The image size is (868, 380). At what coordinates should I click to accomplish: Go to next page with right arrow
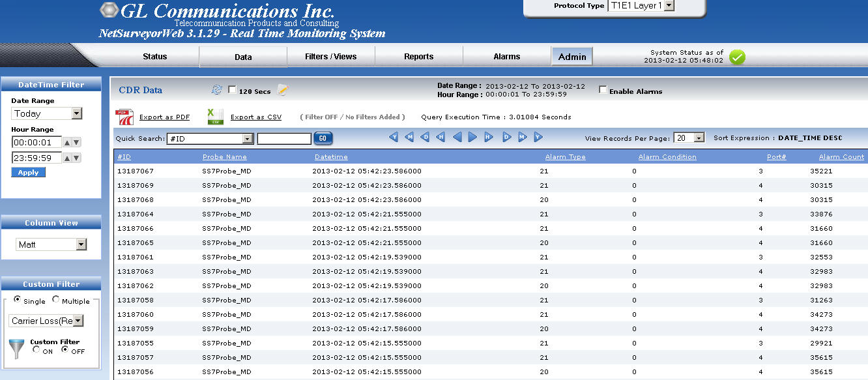473,137
